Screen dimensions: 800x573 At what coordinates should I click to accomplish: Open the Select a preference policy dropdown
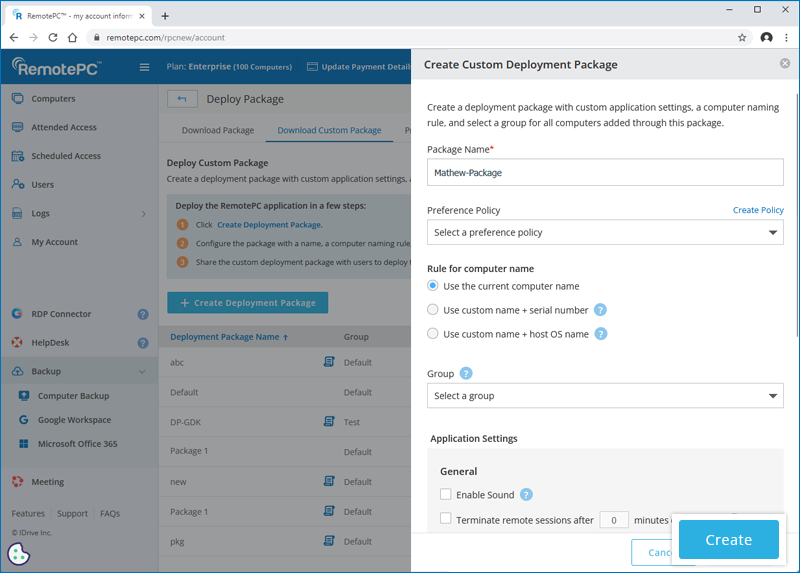point(605,233)
